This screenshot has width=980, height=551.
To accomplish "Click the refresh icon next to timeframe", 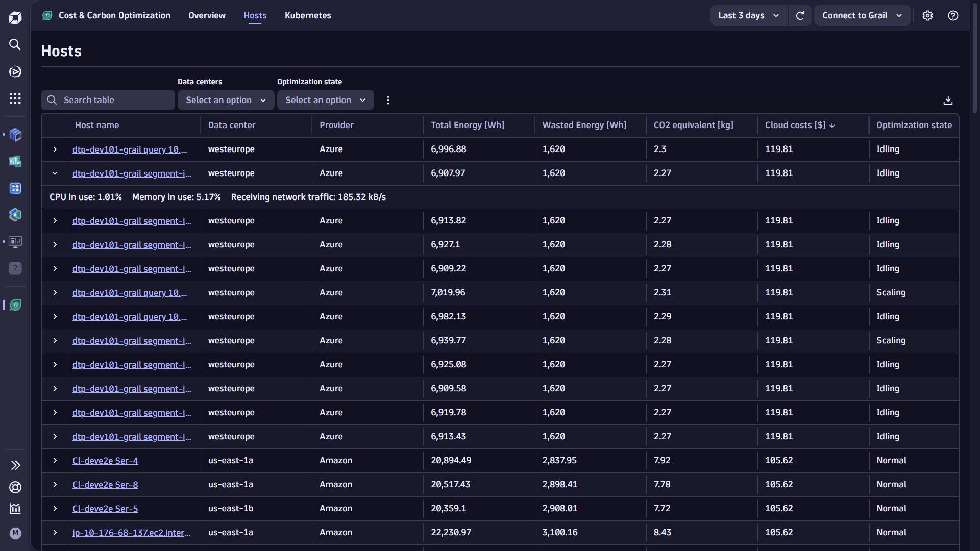I will click(x=800, y=15).
